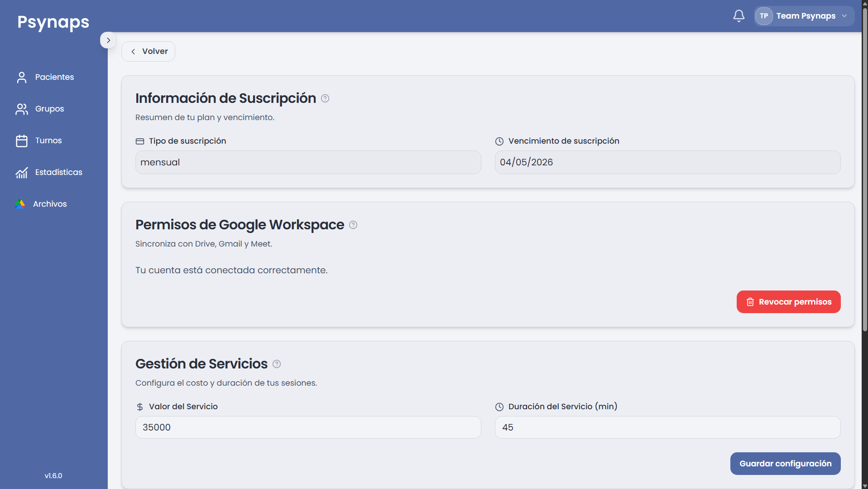This screenshot has height=489, width=868.
Task: Click the Google Drive icon beside Archivos
Action: point(20,204)
